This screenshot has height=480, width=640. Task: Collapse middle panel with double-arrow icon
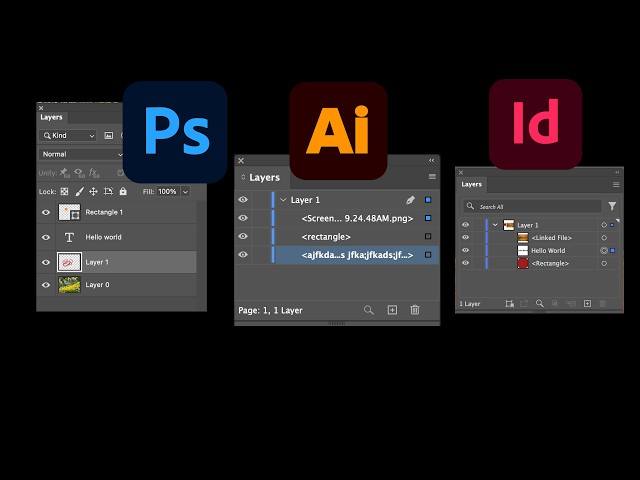tap(431, 160)
